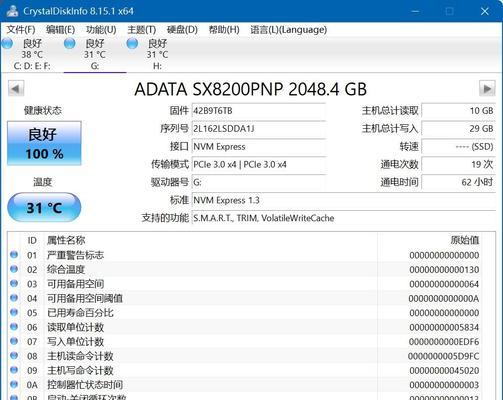
Task: Click status dot for attribute 03 可用备用空间
Action: click(14, 283)
